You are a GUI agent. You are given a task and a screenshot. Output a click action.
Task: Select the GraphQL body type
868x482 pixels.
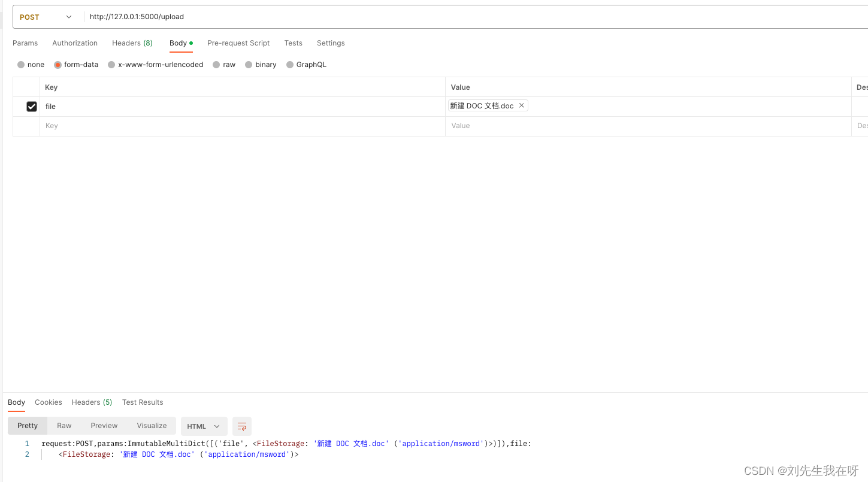(x=306, y=65)
